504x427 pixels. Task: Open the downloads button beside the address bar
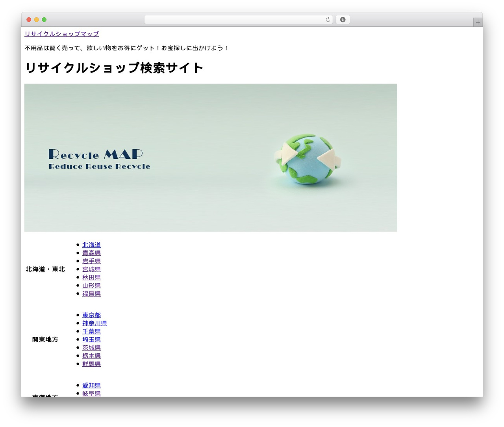(343, 20)
